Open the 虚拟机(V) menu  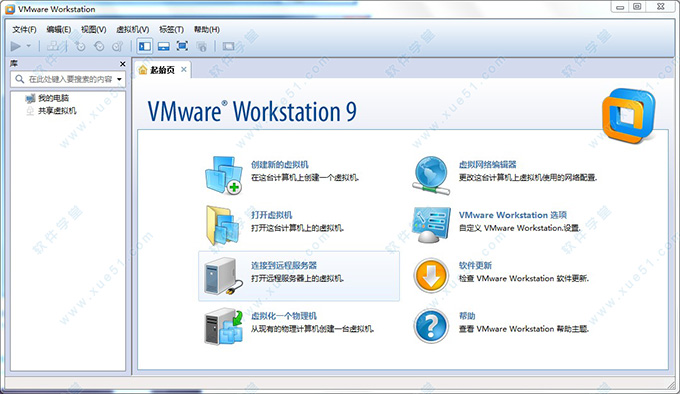133,29
